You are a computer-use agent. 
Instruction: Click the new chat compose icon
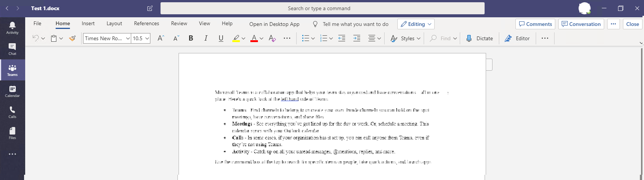pyautogui.click(x=150, y=8)
